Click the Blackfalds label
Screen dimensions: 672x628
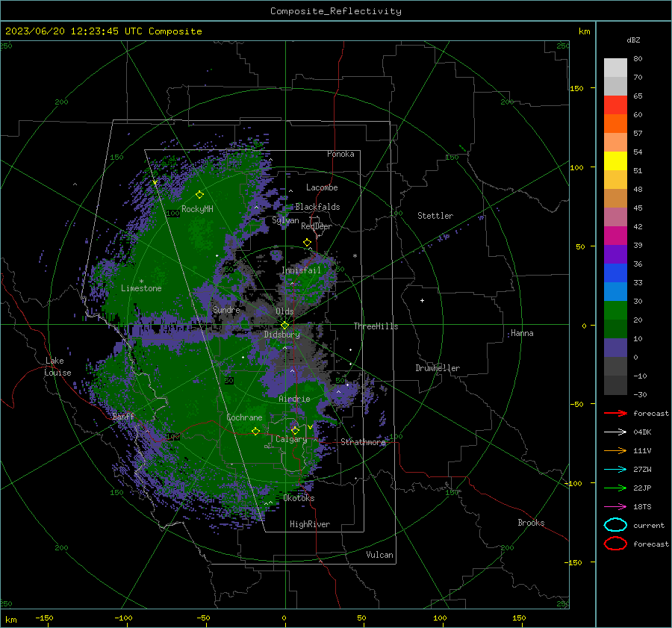317,207
